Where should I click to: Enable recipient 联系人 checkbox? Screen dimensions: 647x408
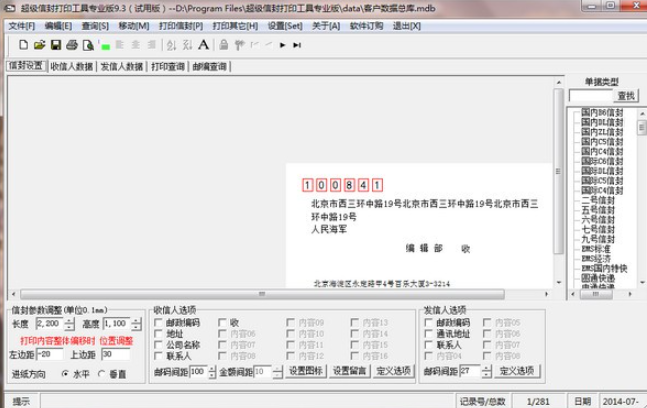[x=158, y=356]
